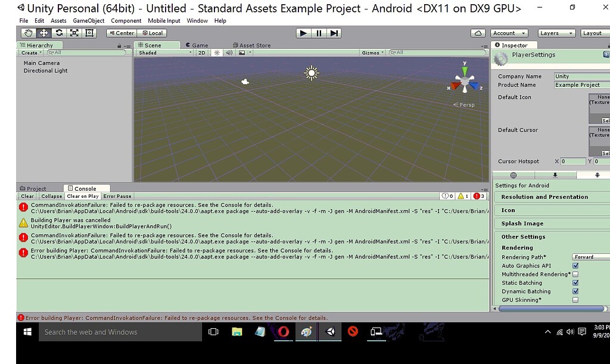Open the Layers dropdown
This screenshot has width=610, height=364.
pos(555,33)
